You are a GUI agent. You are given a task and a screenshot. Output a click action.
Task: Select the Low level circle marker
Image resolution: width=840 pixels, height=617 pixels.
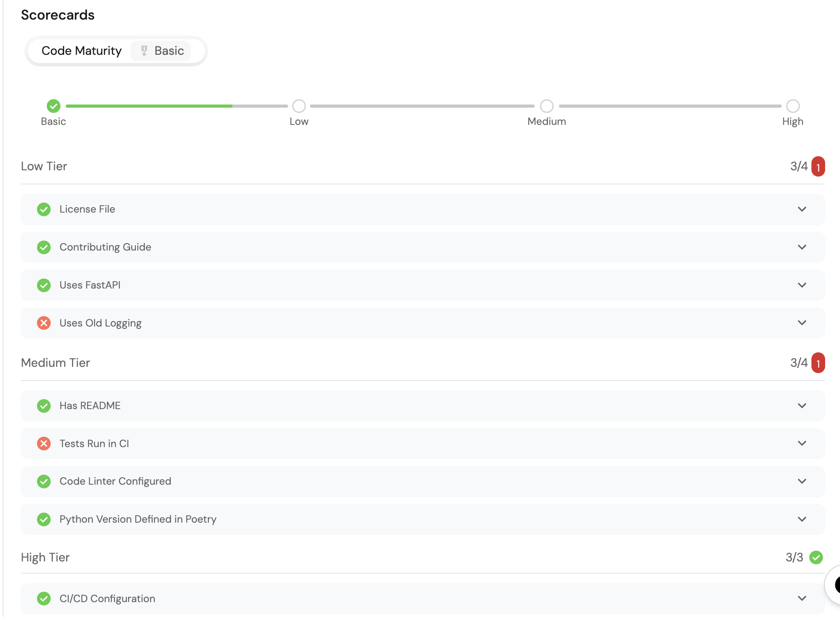point(299,106)
